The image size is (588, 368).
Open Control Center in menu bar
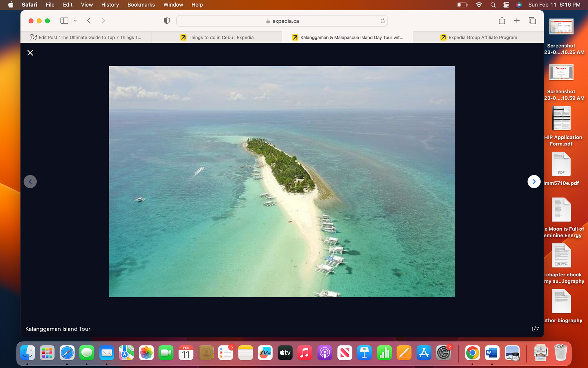[506, 5]
